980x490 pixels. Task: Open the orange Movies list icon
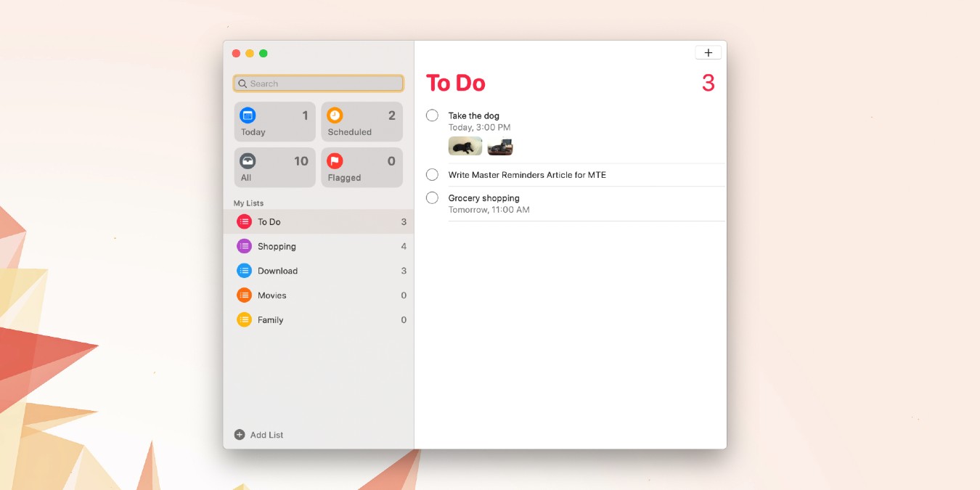click(x=244, y=295)
